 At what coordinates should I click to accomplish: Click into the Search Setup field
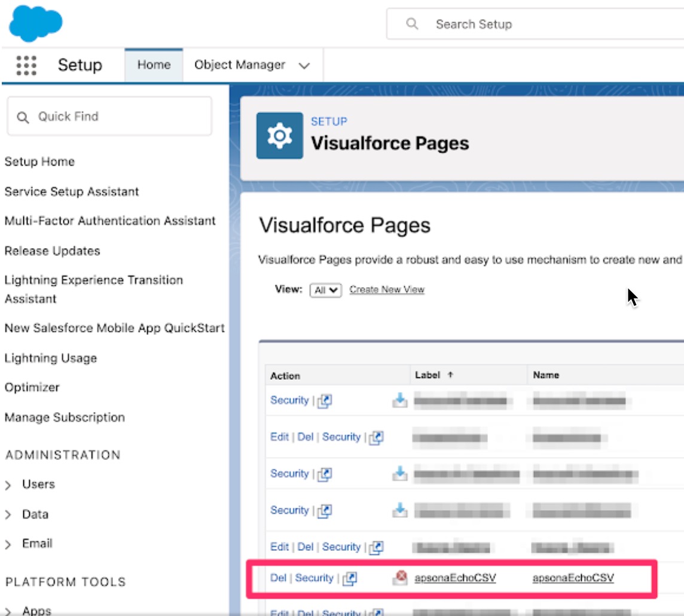click(535, 24)
